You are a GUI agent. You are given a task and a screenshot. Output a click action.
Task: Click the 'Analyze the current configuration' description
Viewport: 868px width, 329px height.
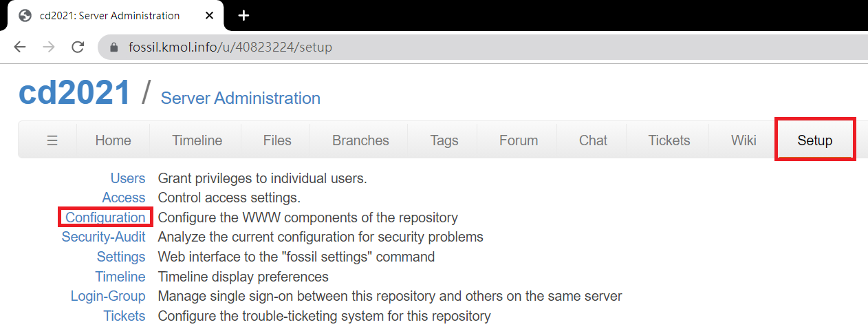point(321,237)
